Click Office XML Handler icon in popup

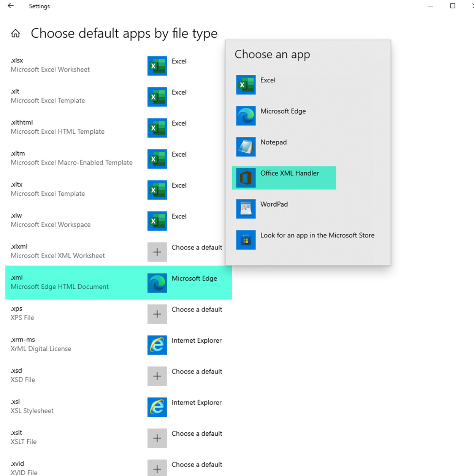(246, 178)
